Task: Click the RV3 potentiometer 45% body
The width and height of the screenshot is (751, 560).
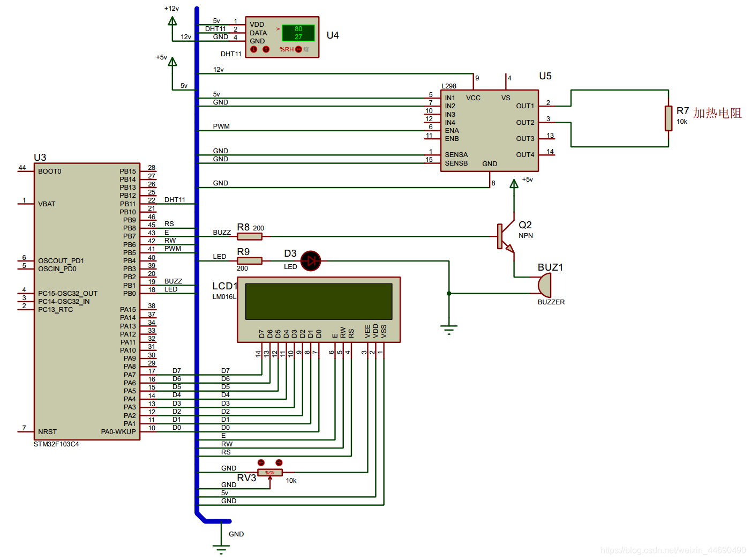Action: pyautogui.click(x=270, y=472)
